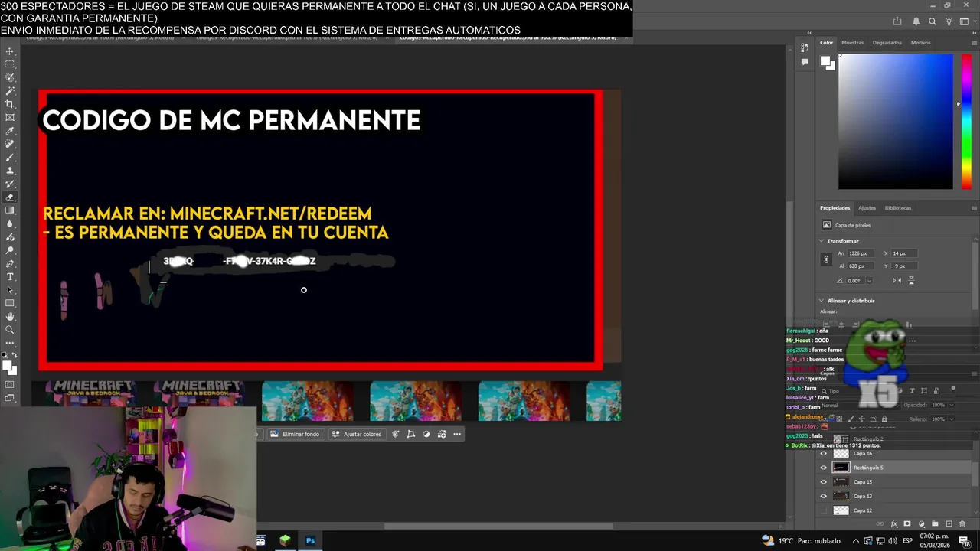
Task: Select the Path Selection tool
Action: pyautogui.click(x=10, y=290)
